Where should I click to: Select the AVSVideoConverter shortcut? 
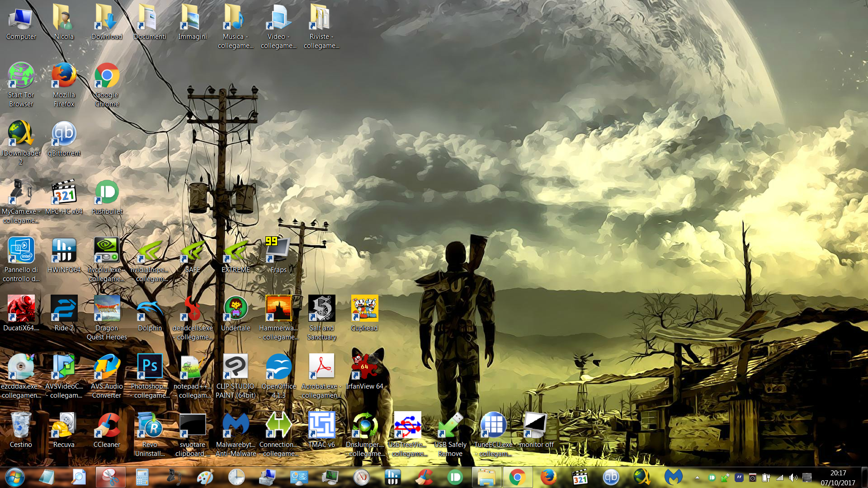click(x=64, y=376)
